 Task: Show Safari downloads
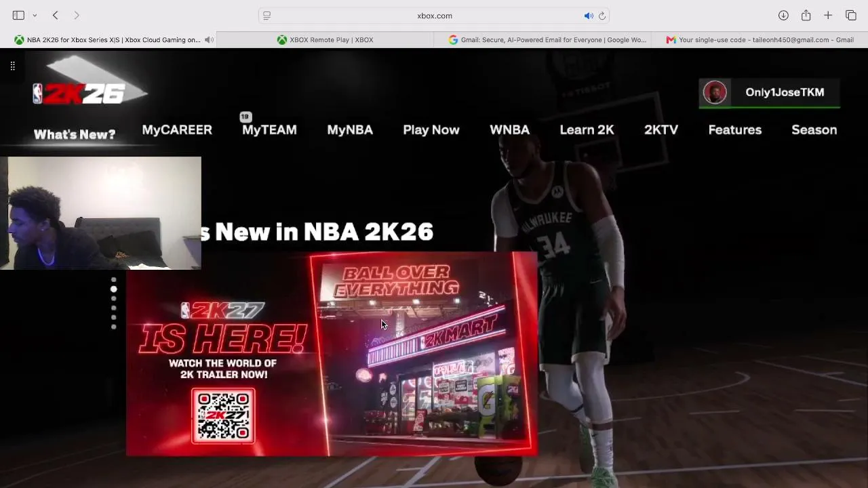(783, 16)
